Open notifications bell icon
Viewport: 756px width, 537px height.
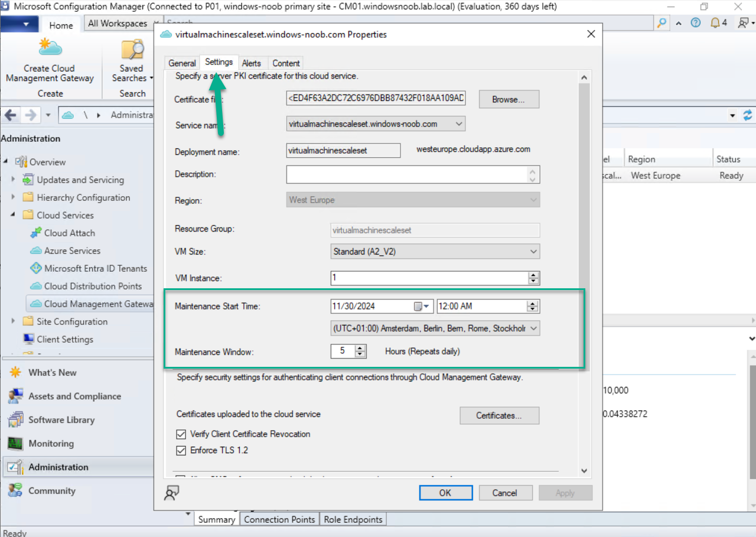pyautogui.click(x=715, y=23)
